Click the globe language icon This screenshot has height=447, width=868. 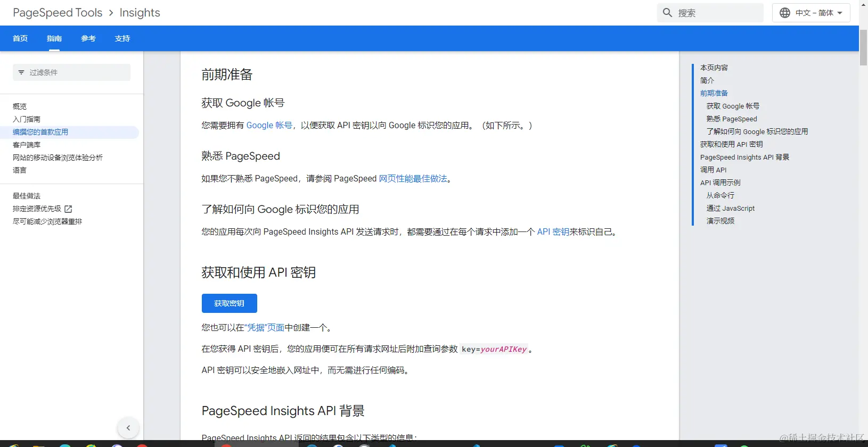tap(785, 13)
